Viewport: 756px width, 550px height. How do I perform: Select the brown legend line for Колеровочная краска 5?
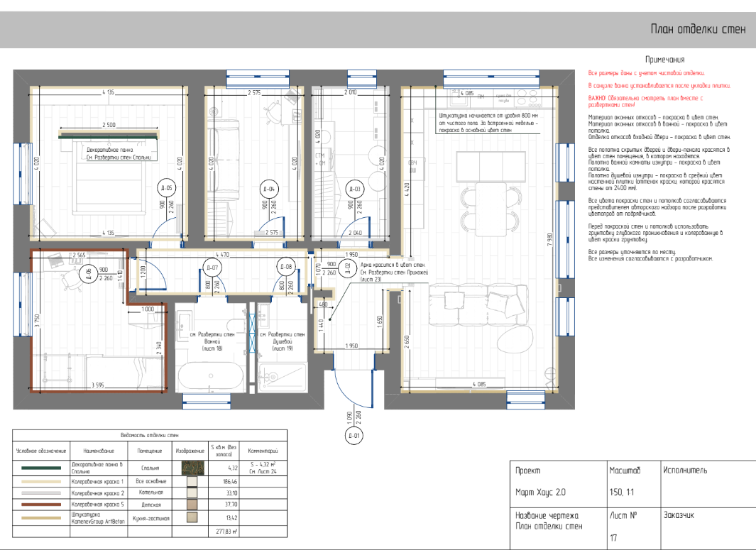click(x=41, y=505)
